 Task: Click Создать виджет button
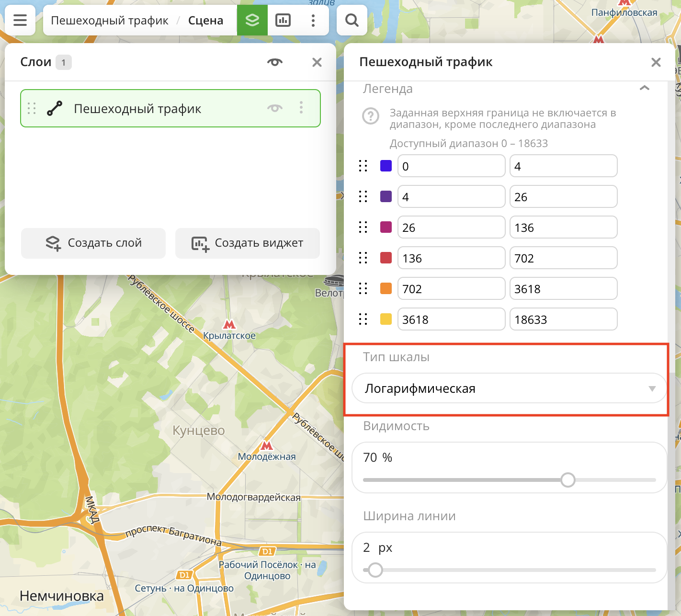248,243
